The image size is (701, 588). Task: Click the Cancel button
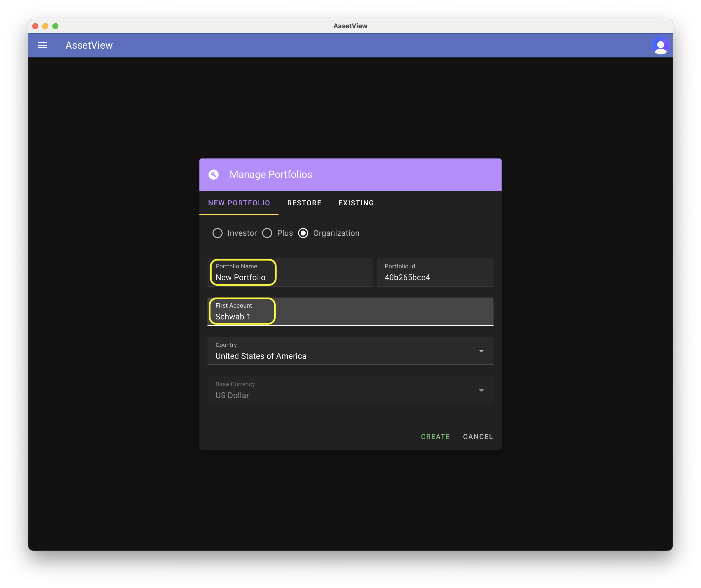point(478,437)
